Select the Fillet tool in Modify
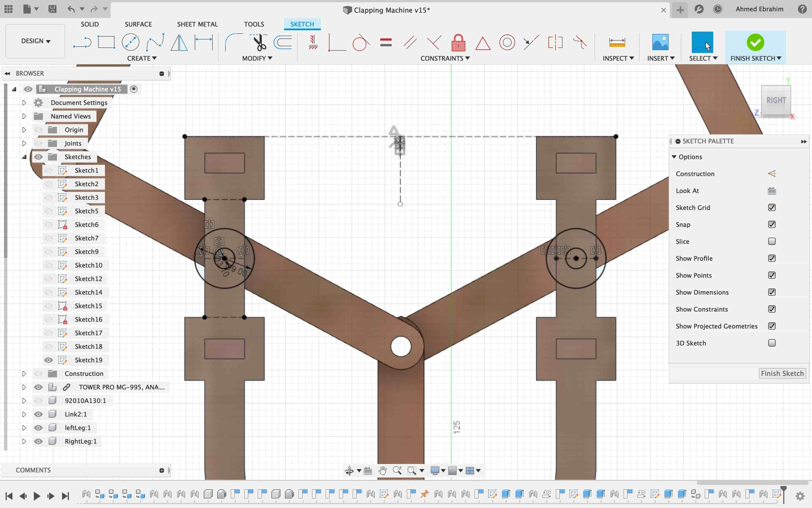This screenshot has width=812, height=508. click(x=234, y=43)
